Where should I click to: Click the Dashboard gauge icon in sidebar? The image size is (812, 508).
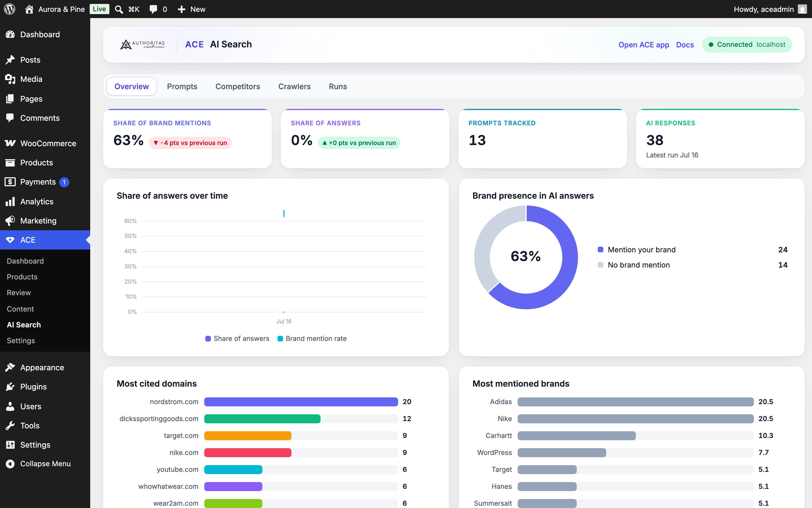tap(10, 34)
